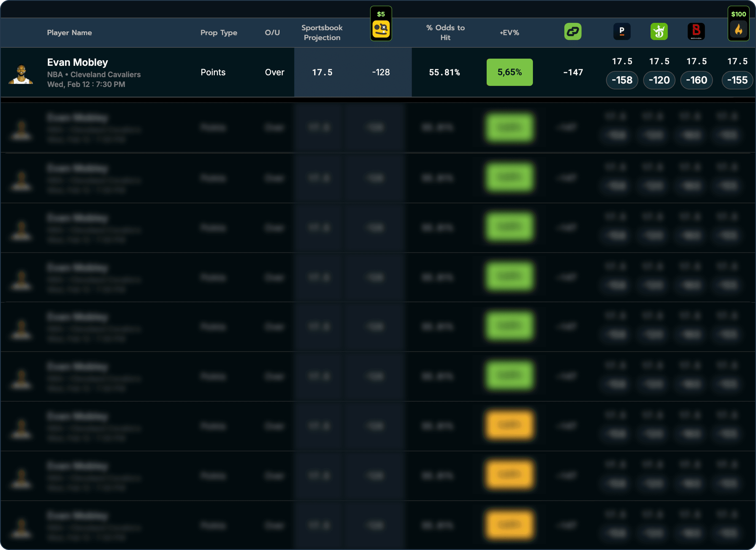756x550 pixels.
Task: Click the green link-shaped sportsbook icon
Action: click(573, 32)
